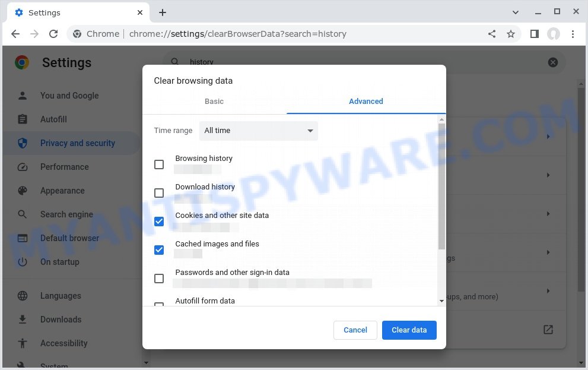Reload the page with refresh icon
This screenshot has width=588, height=370.
[53, 34]
